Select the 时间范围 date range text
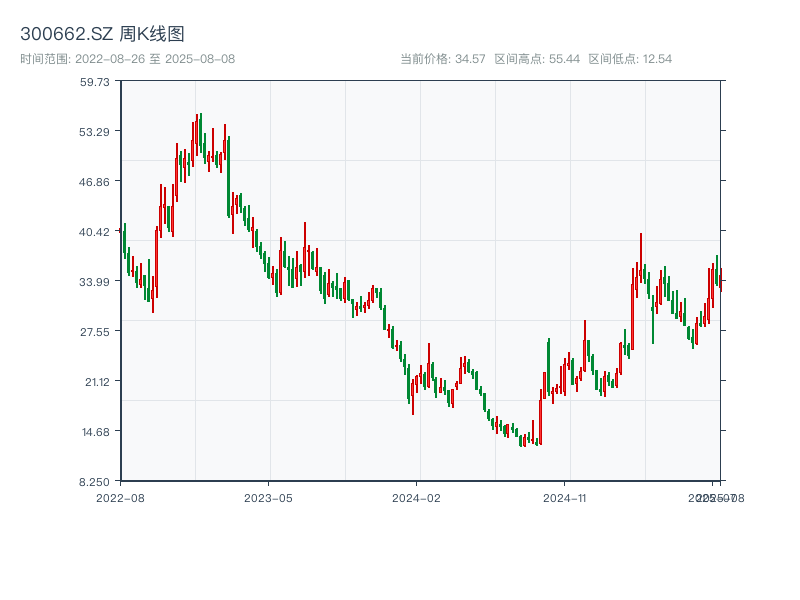Image resolution: width=800 pixels, height=600 pixels. click(x=127, y=59)
